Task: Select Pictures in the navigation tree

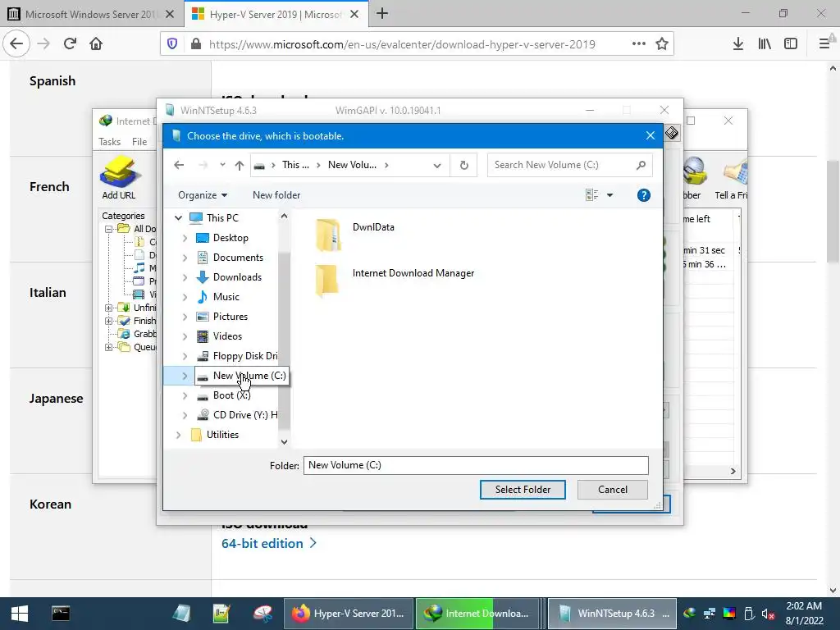Action: pyautogui.click(x=230, y=317)
